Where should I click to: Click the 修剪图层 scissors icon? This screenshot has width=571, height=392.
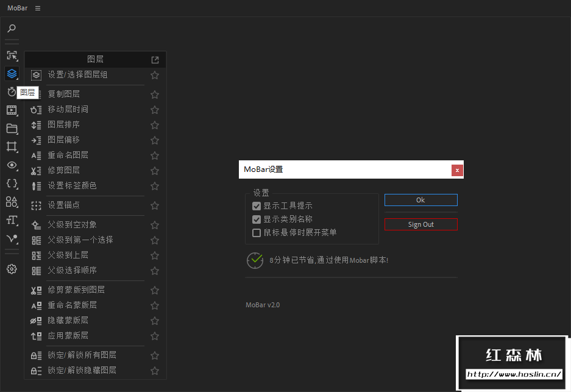tap(36, 171)
